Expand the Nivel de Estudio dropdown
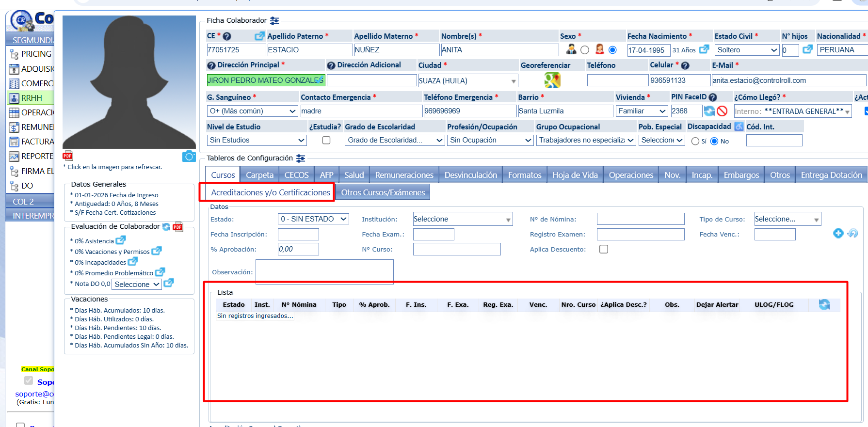The height and width of the screenshot is (427, 868). [x=257, y=140]
